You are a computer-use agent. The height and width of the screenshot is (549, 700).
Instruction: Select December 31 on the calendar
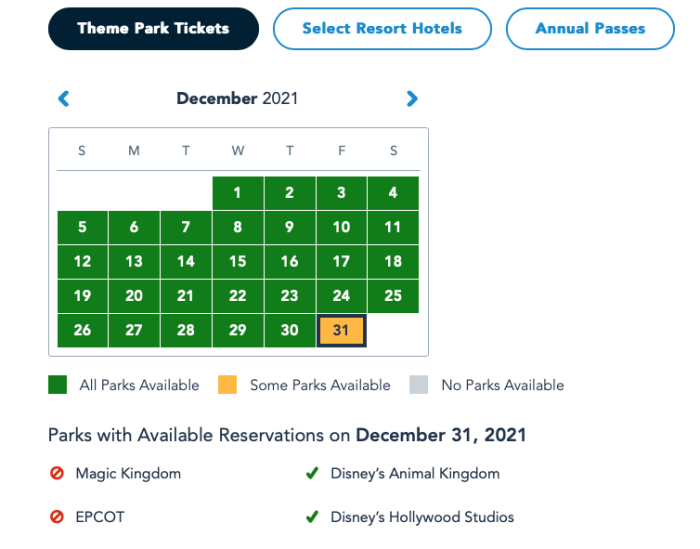[x=342, y=330]
